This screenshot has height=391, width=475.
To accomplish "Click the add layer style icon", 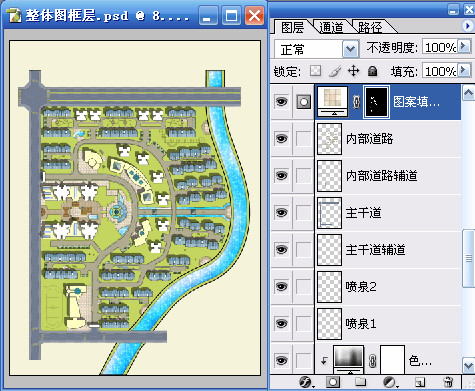I will coord(305,382).
